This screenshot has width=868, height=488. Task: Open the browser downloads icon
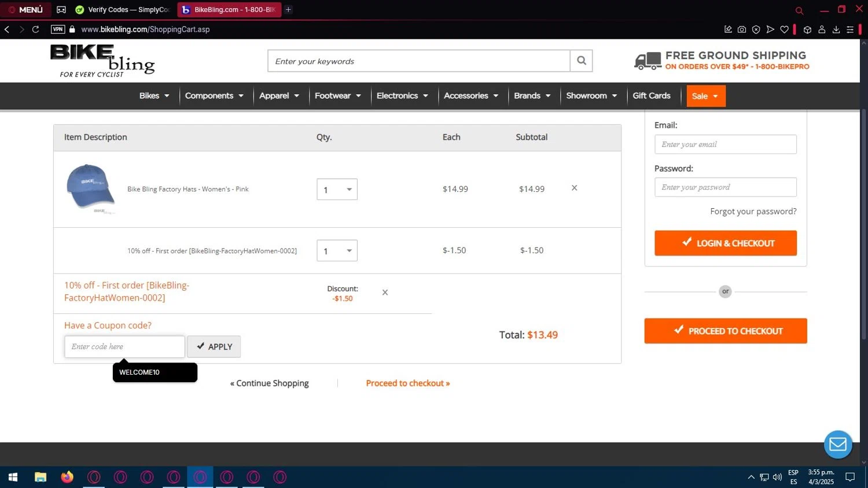pyautogui.click(x=836, y=29)
